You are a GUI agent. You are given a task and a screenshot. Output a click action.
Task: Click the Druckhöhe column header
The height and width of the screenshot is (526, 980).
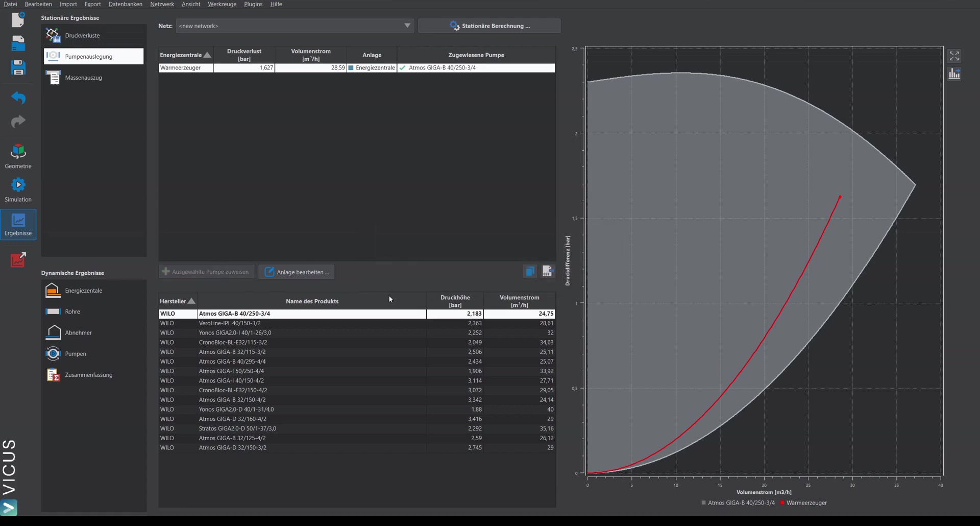point(455,301)
